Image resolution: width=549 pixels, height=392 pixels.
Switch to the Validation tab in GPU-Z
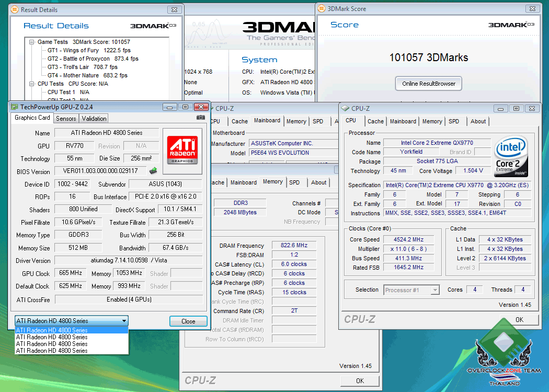(x=94, y=118)
